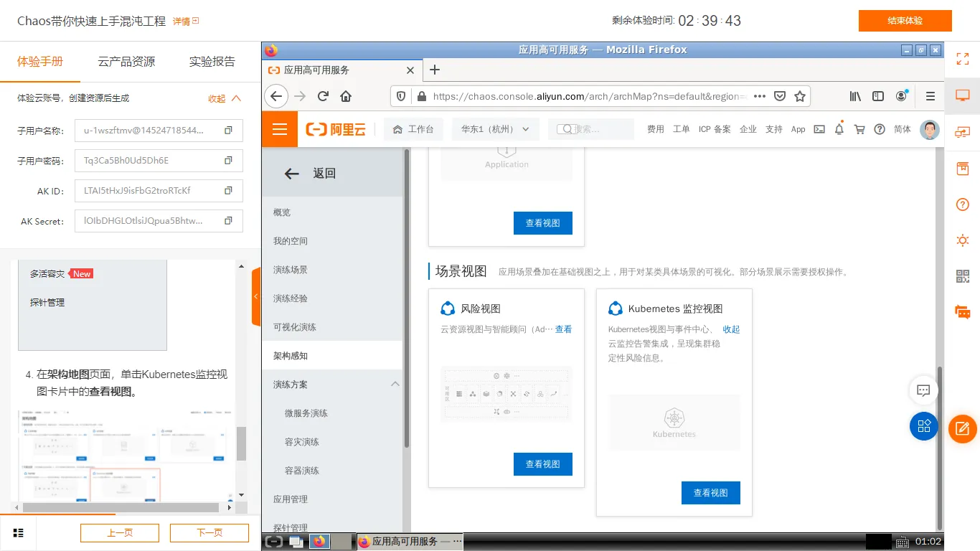Copy the AK Secret value
This screenshot has height=551, width=980.
pyautogui.click(x=228, y=221)
